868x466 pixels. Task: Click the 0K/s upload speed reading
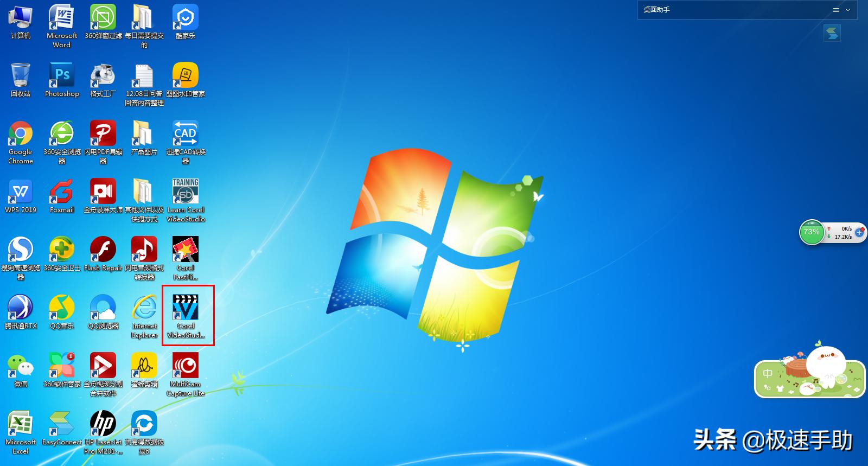tap(846, 229)
